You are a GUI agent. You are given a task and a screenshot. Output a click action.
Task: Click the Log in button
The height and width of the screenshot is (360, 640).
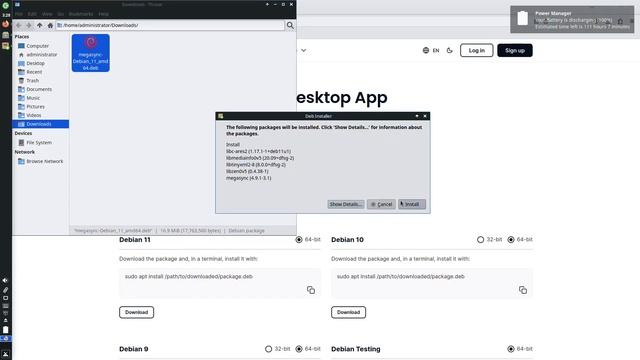(477, 50)
